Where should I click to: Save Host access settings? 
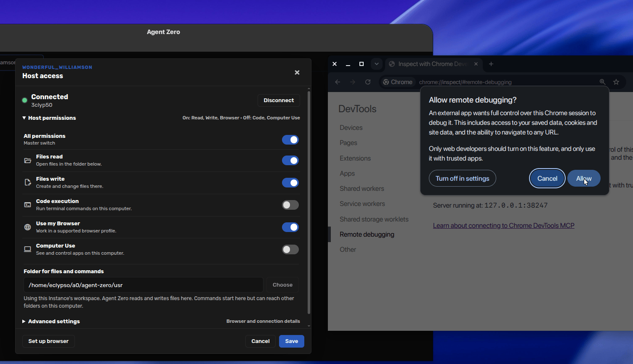(292, 341)
